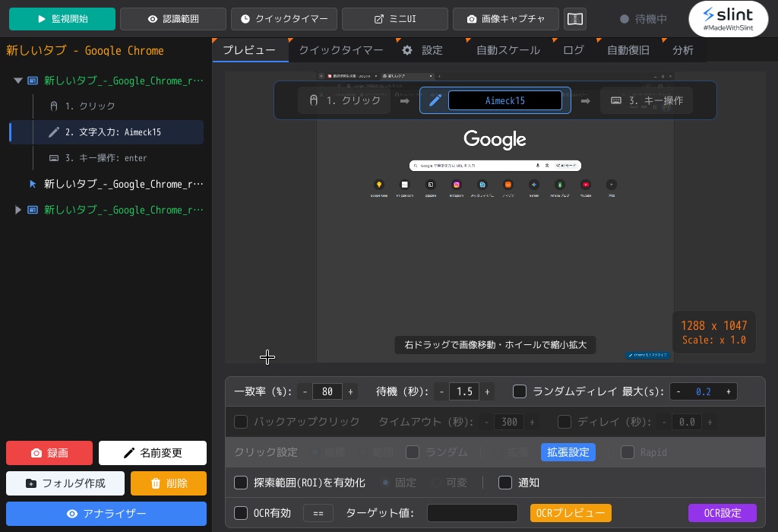Enable the 通知 checkbox
Image resolution: width=778 pixels, height=532 pixels.
[x=505, y=483]
